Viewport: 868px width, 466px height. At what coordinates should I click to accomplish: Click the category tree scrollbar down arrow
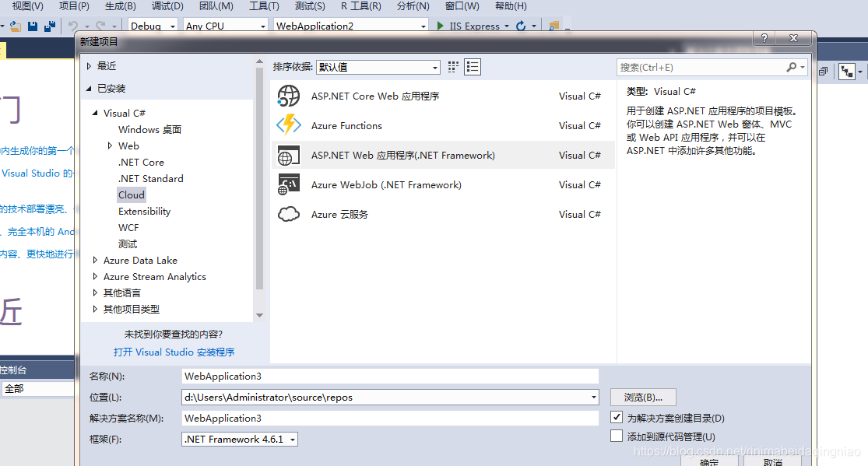point(259,315)
